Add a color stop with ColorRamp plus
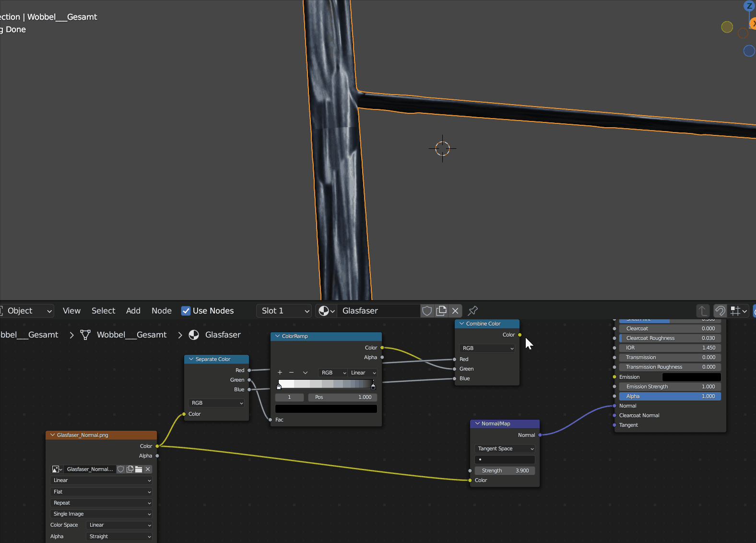 click(280, 373)
